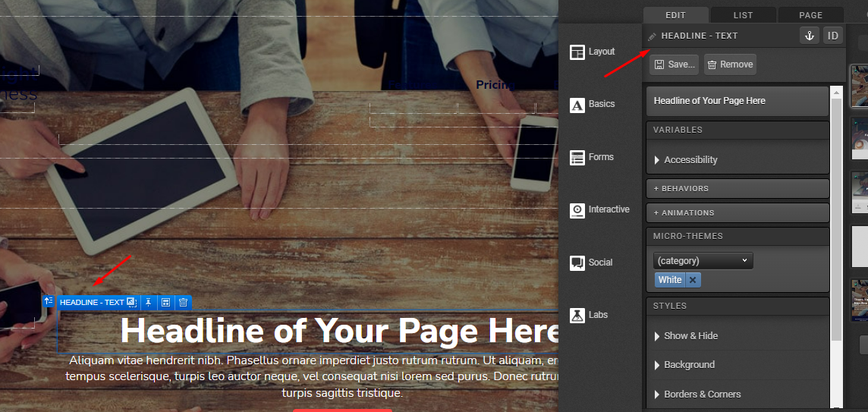Open the micro-themes category dropdown

click(703, 261)
